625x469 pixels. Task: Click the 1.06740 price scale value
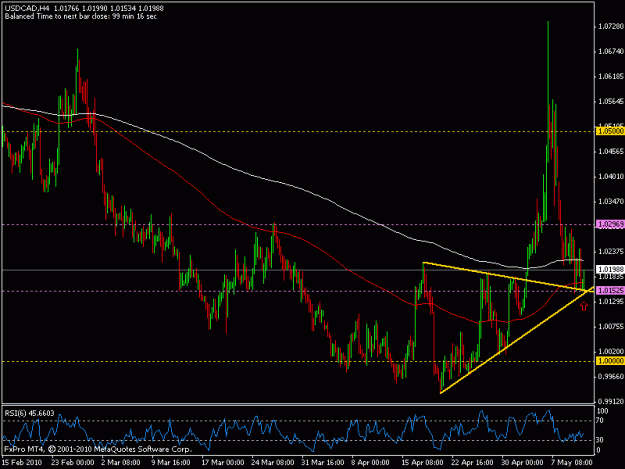(610, 51)
